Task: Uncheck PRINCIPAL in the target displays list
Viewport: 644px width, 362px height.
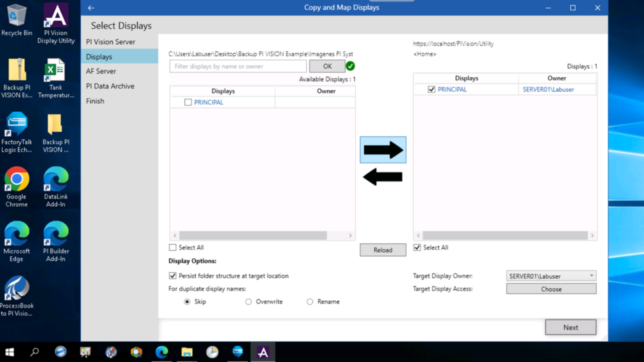Action: (x=431, y=89)
